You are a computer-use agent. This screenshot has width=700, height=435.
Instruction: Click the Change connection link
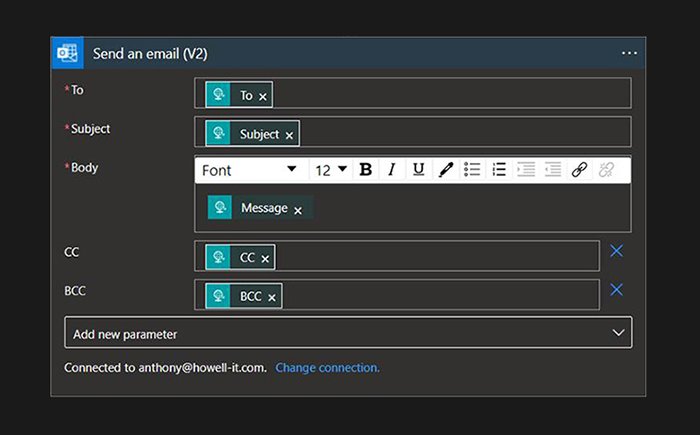click(x=327, y=368)
